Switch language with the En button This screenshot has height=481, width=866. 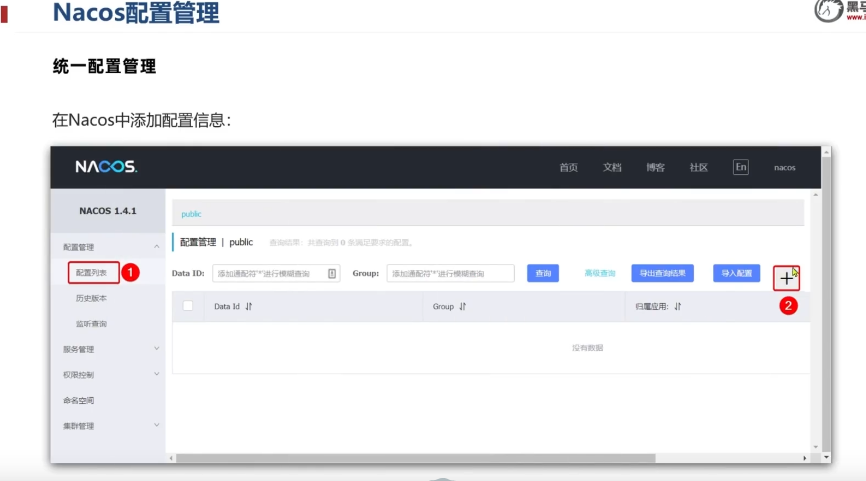741,167
